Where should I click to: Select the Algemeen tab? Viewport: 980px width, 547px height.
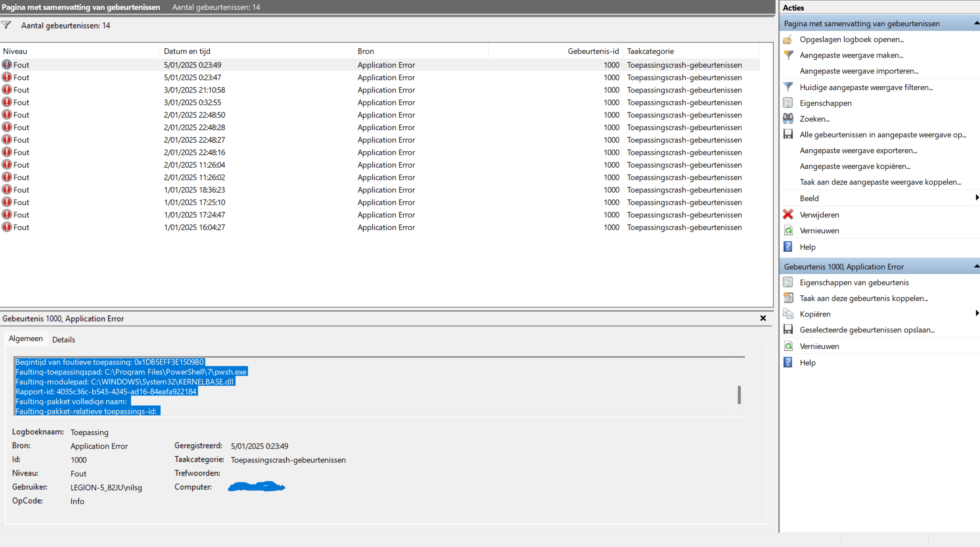tap(26, 339)
